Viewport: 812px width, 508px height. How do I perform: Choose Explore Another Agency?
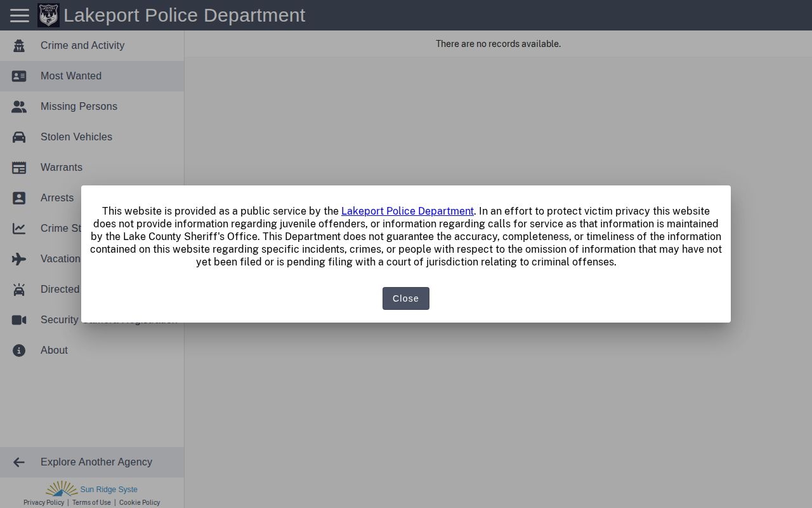click(92, 462)
